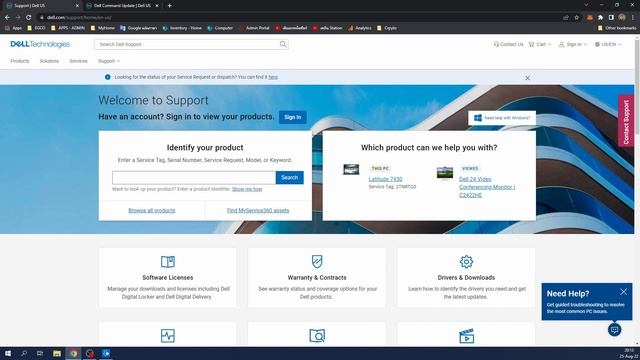Viewport: 640px width, 360px height.
Task: Open the Dell 24 Video Conferencing Monitor link
Action: click(x=487, y=187)
